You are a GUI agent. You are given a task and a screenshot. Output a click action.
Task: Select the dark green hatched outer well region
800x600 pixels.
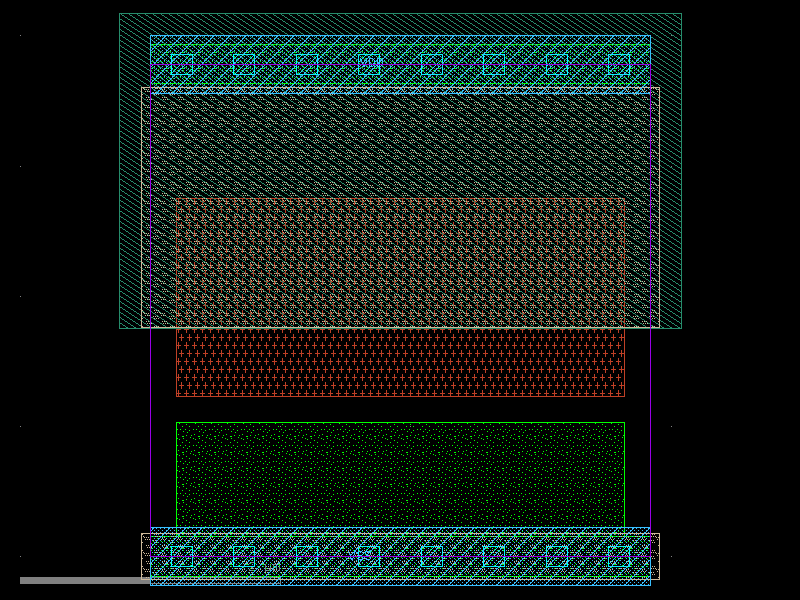click(x=401, y=171)
